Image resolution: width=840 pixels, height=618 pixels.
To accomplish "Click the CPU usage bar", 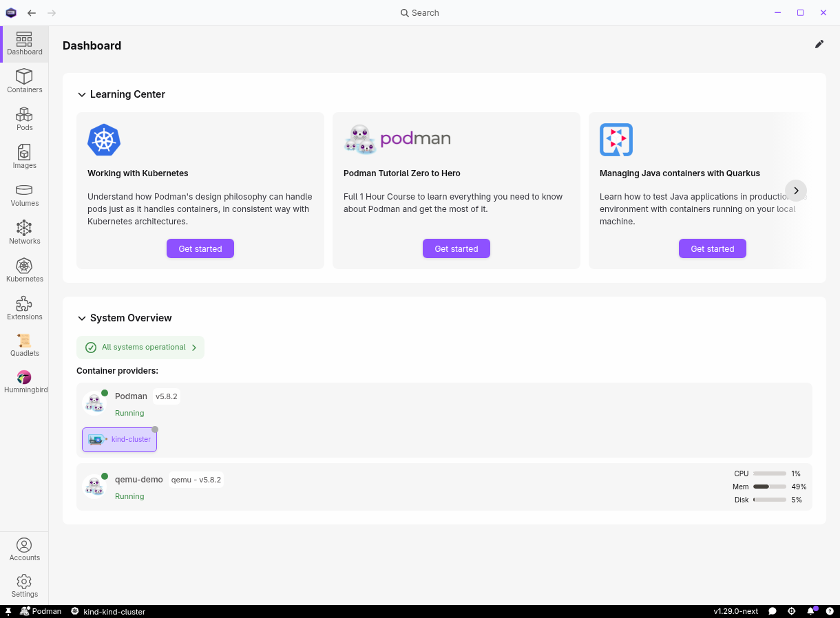I will [770, 473].
